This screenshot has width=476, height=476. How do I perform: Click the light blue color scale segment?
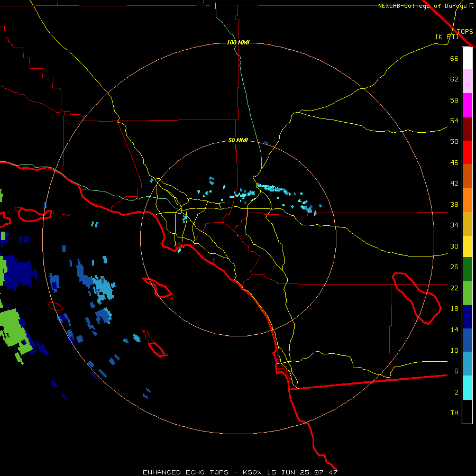click(467, 364)
